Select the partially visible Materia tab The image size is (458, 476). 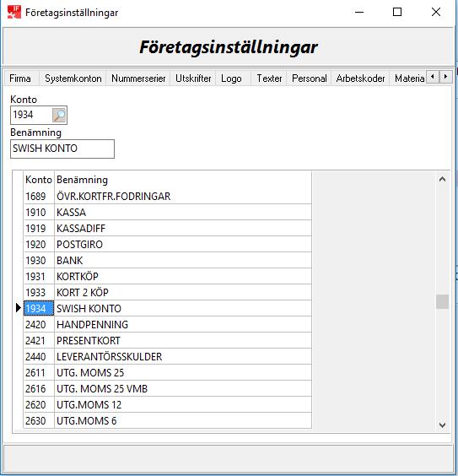click(409, 78)
